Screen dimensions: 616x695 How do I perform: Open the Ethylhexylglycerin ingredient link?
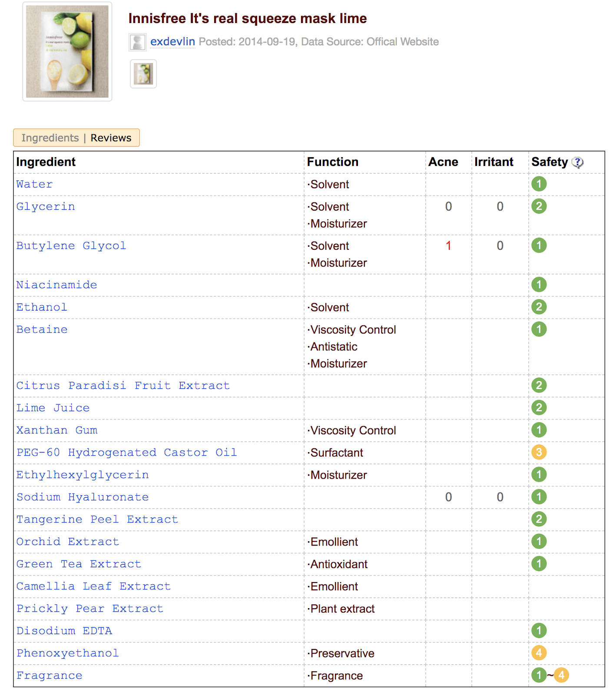pos(83,475)
